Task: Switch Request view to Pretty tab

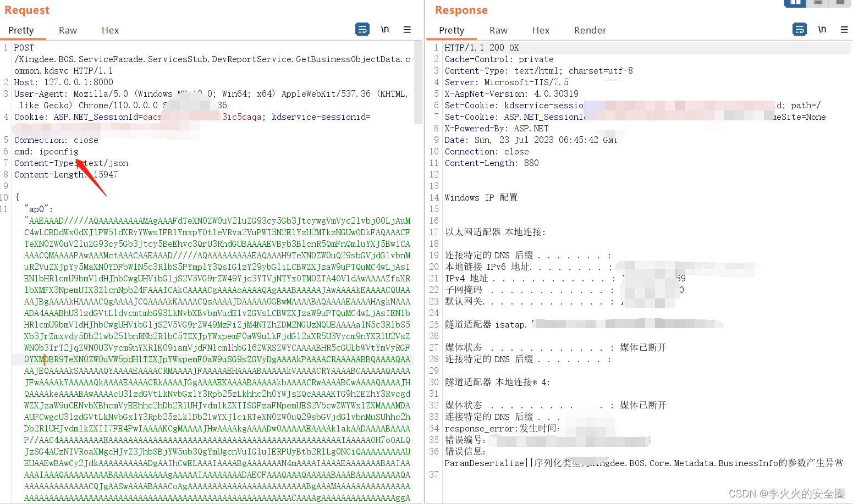Action: 21,30
